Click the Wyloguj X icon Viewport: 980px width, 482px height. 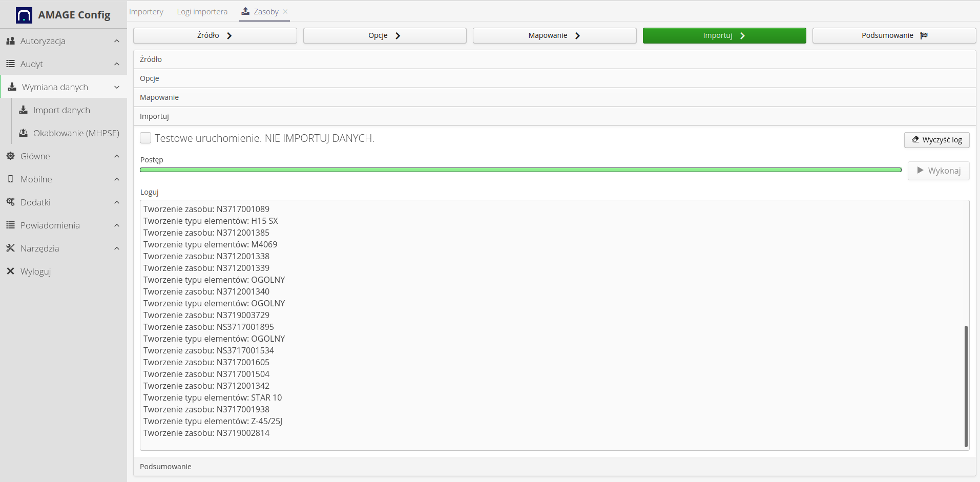click(10, 271)
